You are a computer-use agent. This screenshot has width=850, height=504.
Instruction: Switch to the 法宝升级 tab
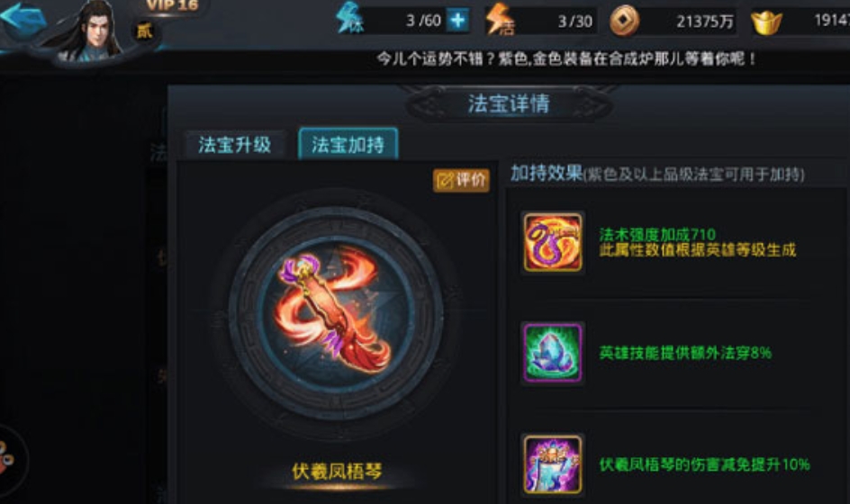[234, 145]
